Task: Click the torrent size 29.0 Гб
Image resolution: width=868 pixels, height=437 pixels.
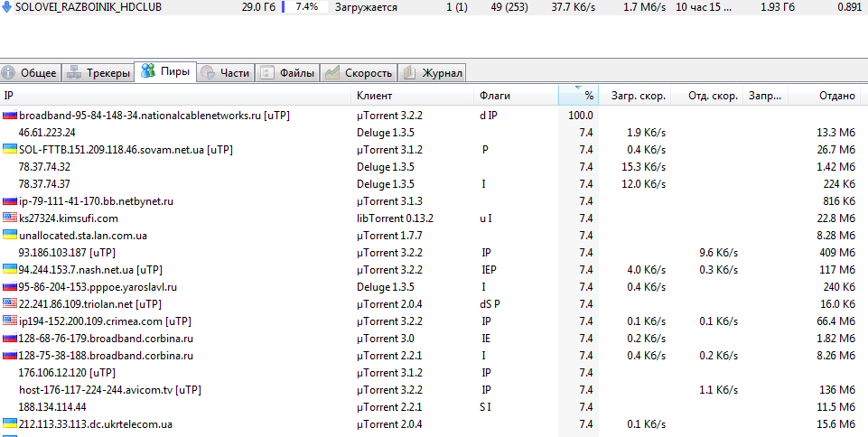Action: (x=258, y=8)
